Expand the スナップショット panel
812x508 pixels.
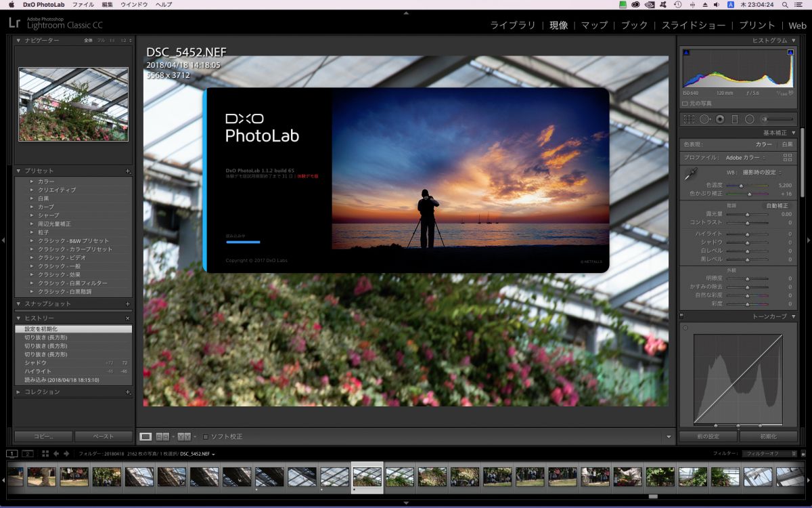point(19,304)
